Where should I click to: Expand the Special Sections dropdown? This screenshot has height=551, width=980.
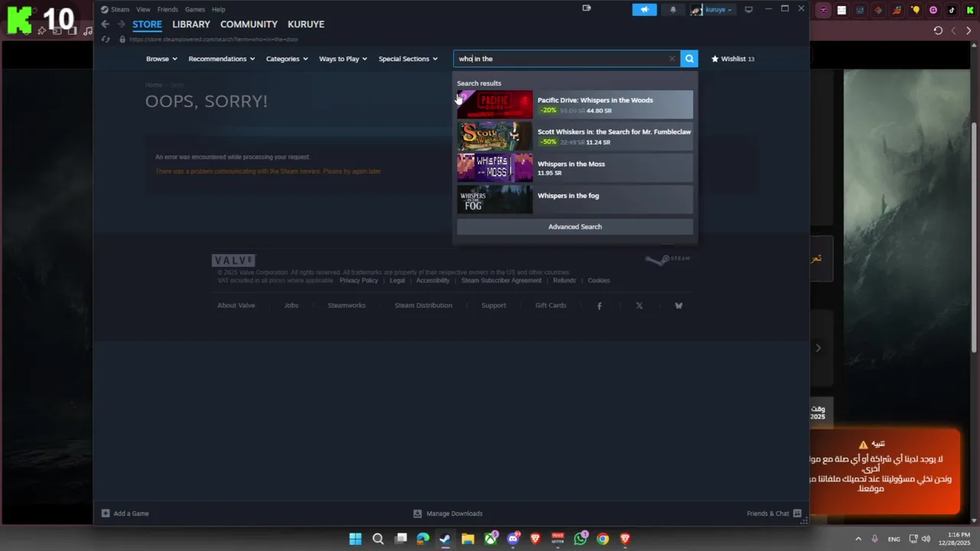tap(408, 58)
